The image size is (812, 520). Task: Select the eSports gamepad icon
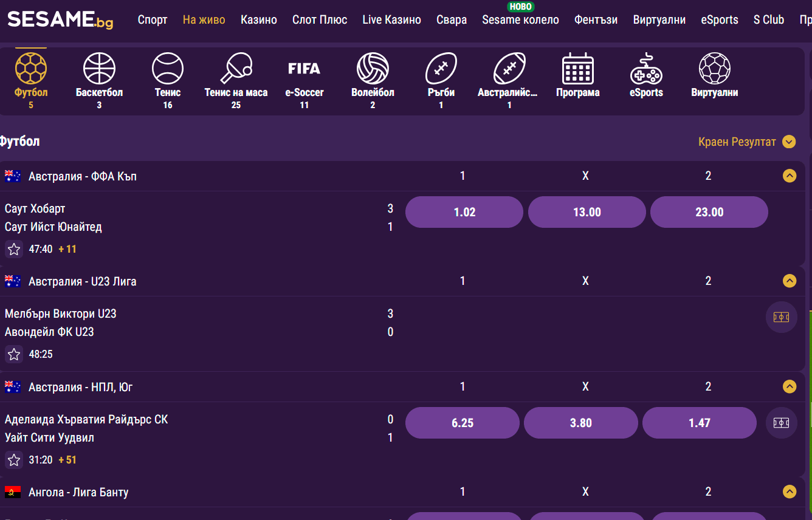coord(646,68)
